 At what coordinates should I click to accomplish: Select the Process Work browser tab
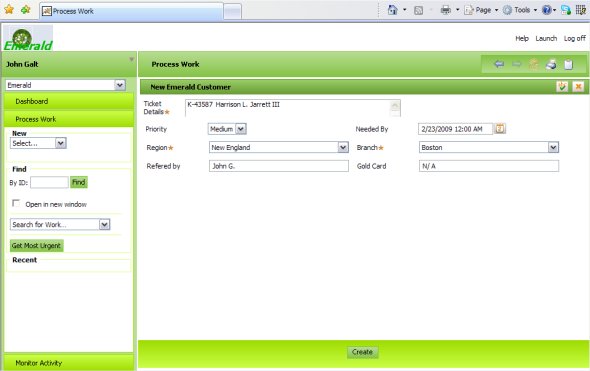tap(131, 11)
